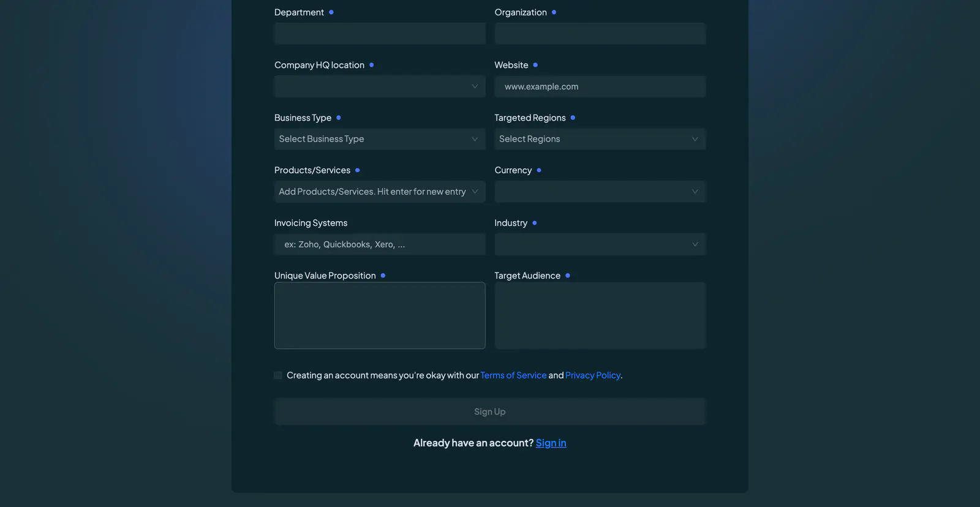980x507 pixels.
Task: Click the Target Audience text area
Action: tap(600, 315)
